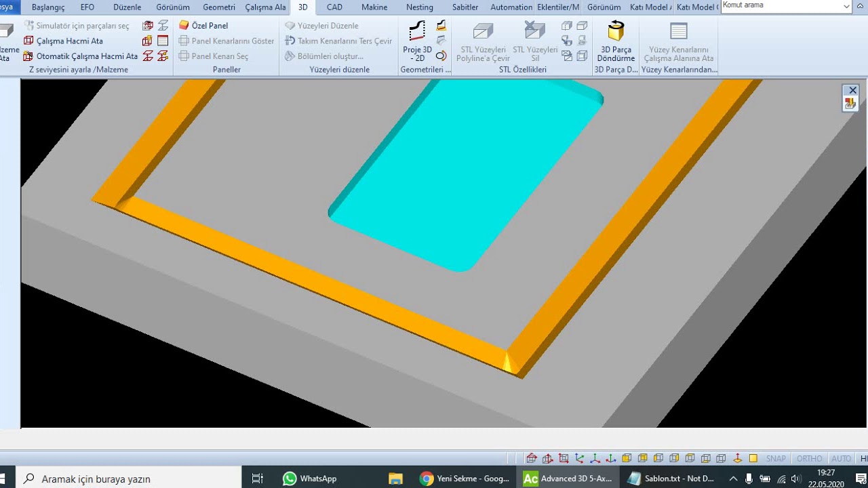The width and height of the screenshot is (868, 488).
Task: Click the Yüzeyleri Düzenle label
Action: pyautogui.click(x=328, y=25)
